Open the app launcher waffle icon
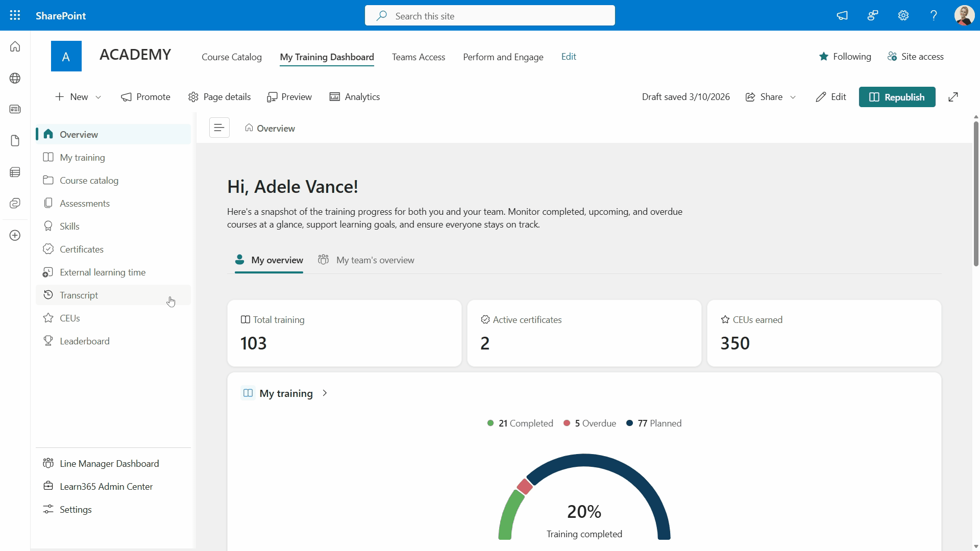980x551 pixels. click(15, 15)
